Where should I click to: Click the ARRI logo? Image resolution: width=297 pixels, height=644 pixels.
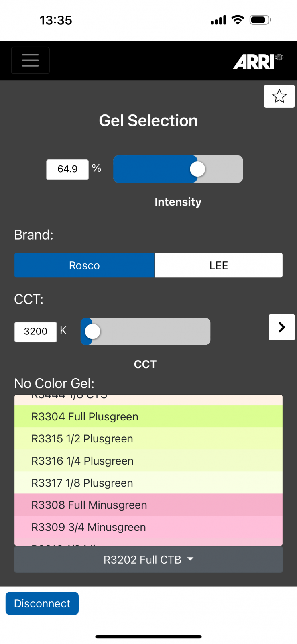point(258,61)
